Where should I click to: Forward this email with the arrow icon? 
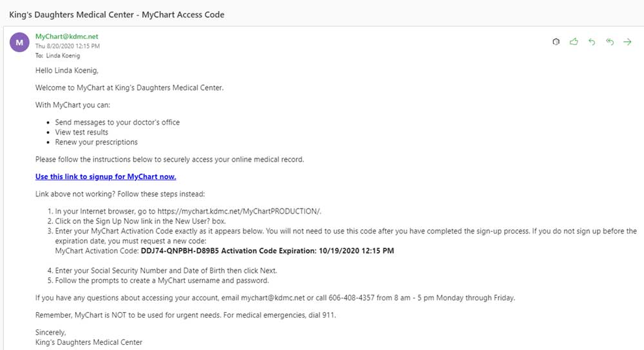click(628, 42)
